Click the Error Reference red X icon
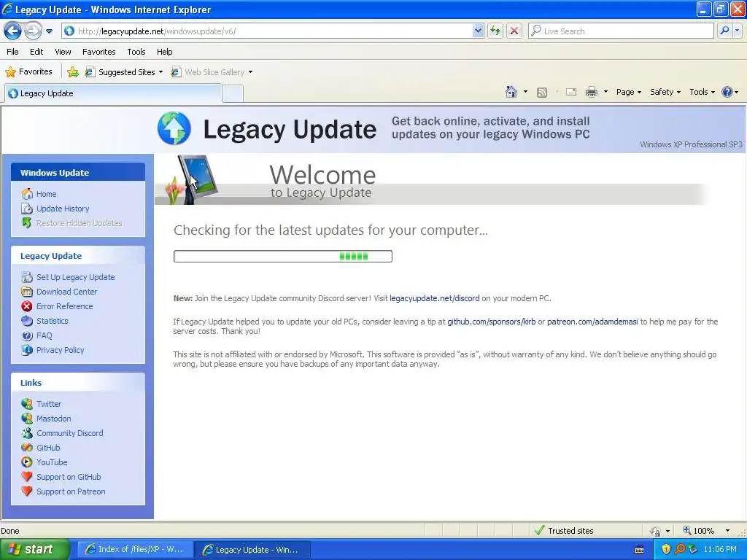 [27, 306]
